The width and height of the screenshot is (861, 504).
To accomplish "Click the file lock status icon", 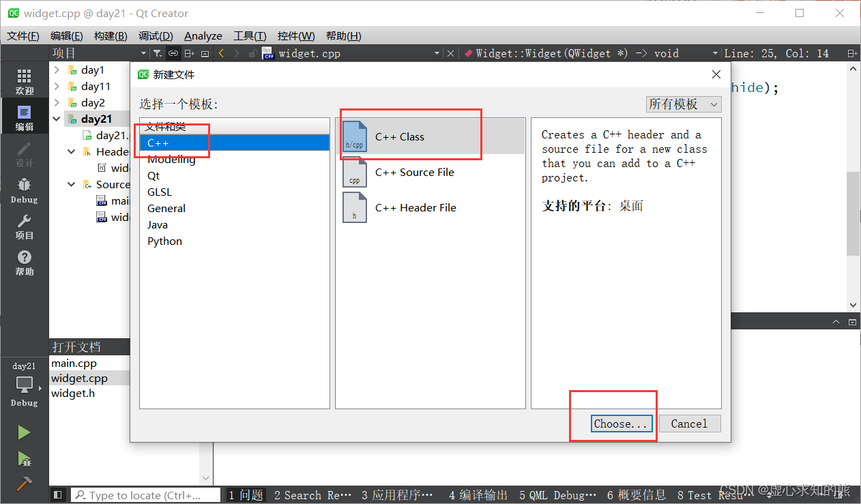I will pos(252,53).
